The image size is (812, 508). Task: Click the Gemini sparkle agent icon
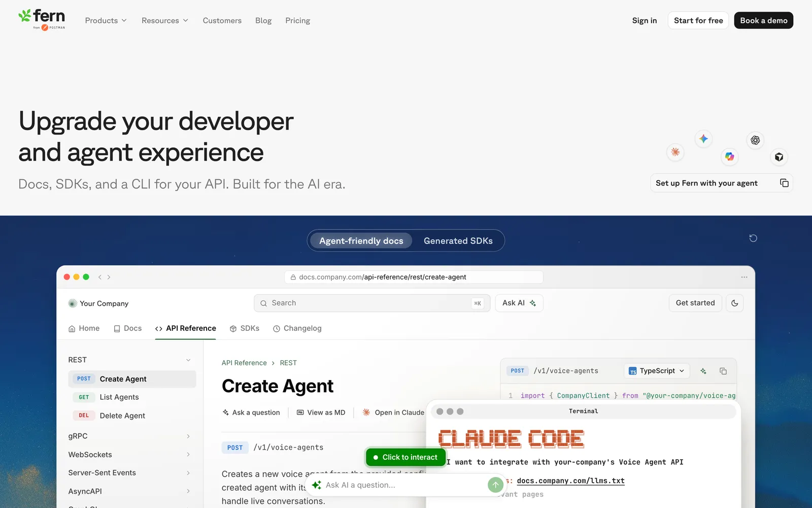(703, 138)
